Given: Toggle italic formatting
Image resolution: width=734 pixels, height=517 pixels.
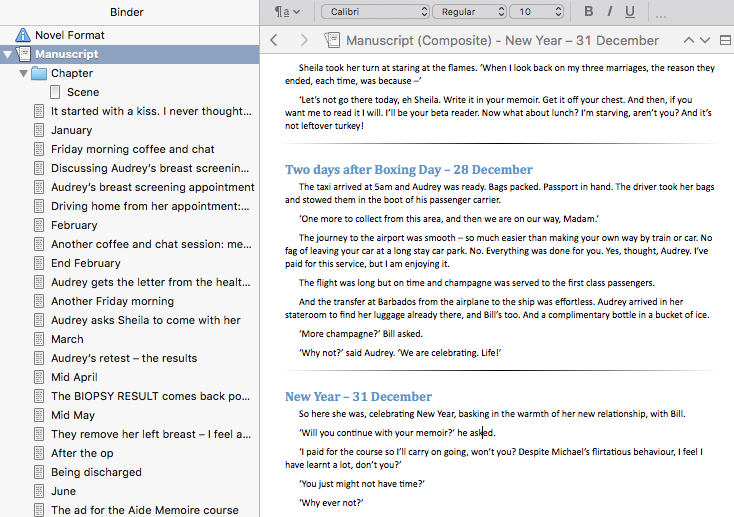Looking at the screenshot, I should click(x=609, y=11).
